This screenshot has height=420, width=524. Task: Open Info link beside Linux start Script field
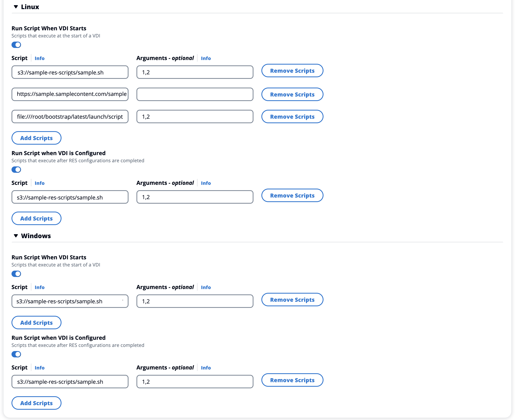(39, 58)
